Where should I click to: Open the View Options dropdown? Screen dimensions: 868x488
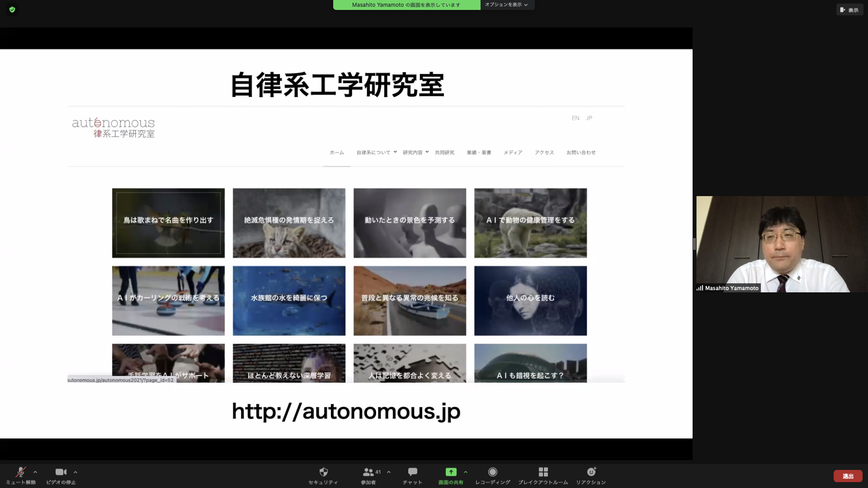tap(507, 5)
